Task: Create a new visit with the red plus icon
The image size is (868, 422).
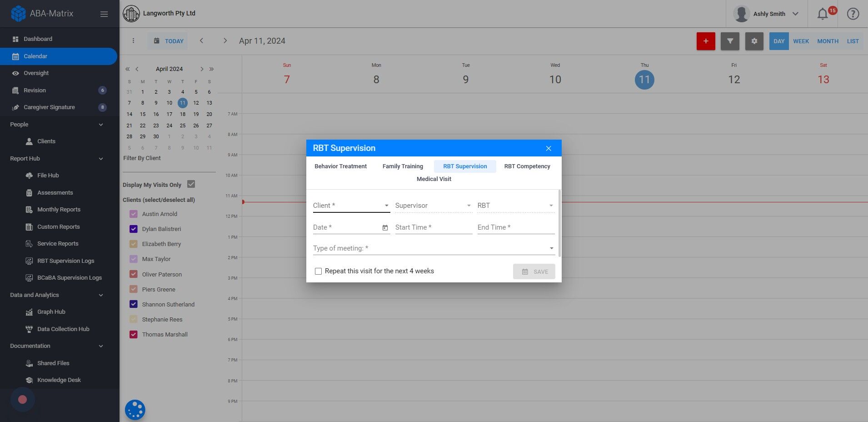Action: point(705,41)
